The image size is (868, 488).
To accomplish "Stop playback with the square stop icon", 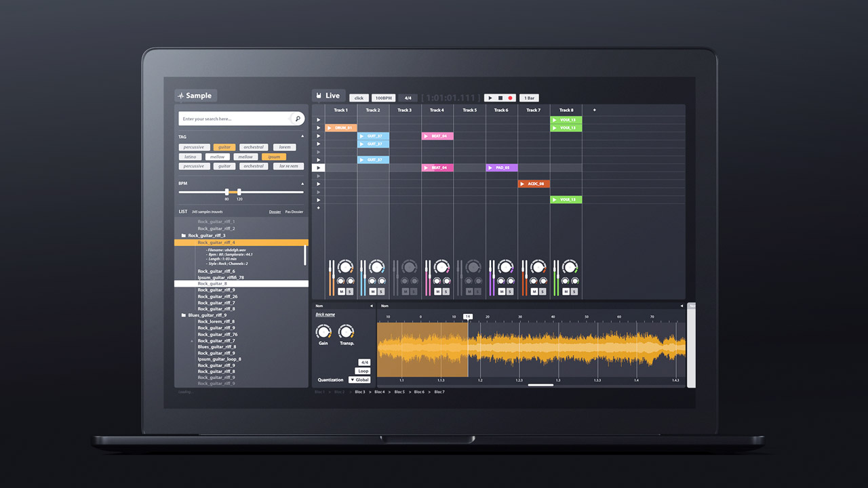I will (x=500, y=98).
